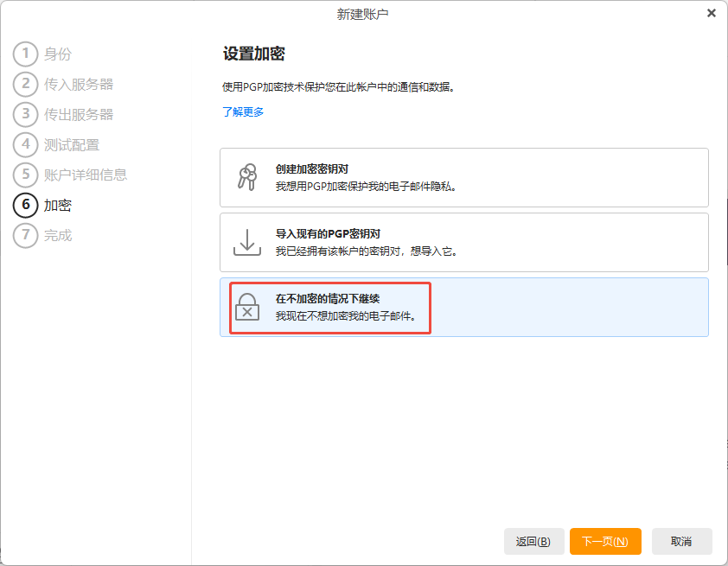Viewport: 728px width, 566px height.
Task: Choose the 导入现有的PGP密钥对 option
Action: pos(464,242)
